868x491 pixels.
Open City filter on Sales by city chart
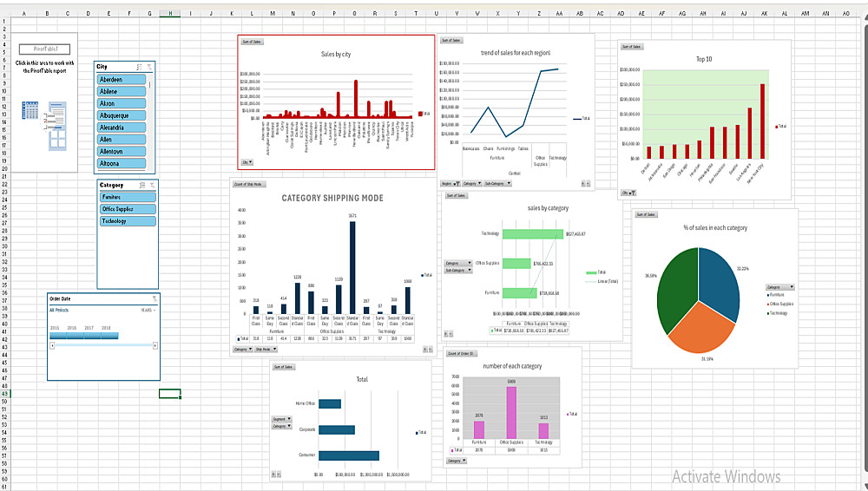247,163
